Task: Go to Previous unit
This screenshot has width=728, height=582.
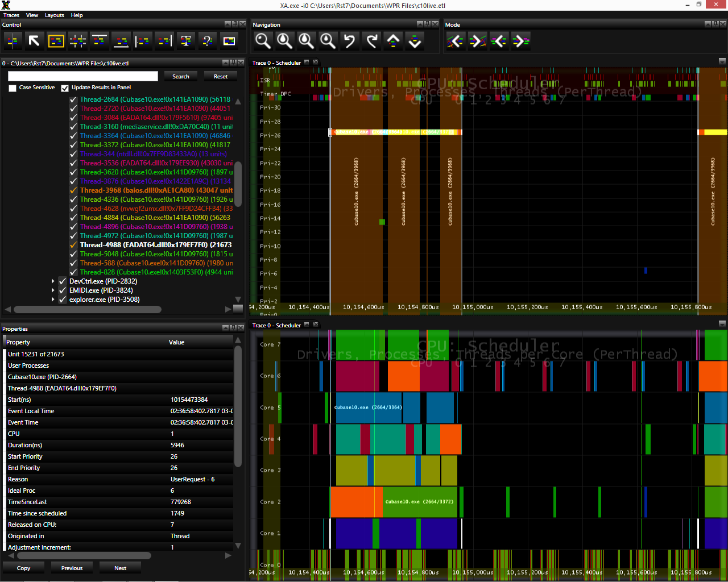Action: point(72,568)
